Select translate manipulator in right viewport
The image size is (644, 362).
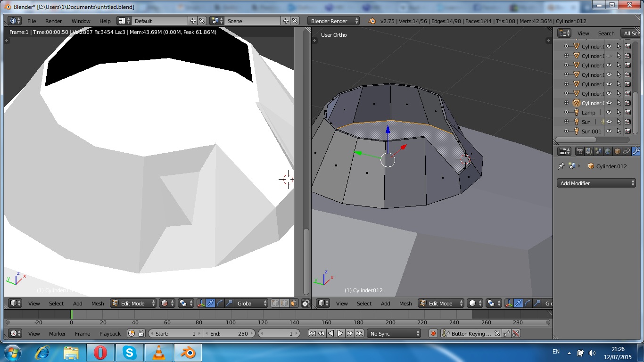[518, 303]
